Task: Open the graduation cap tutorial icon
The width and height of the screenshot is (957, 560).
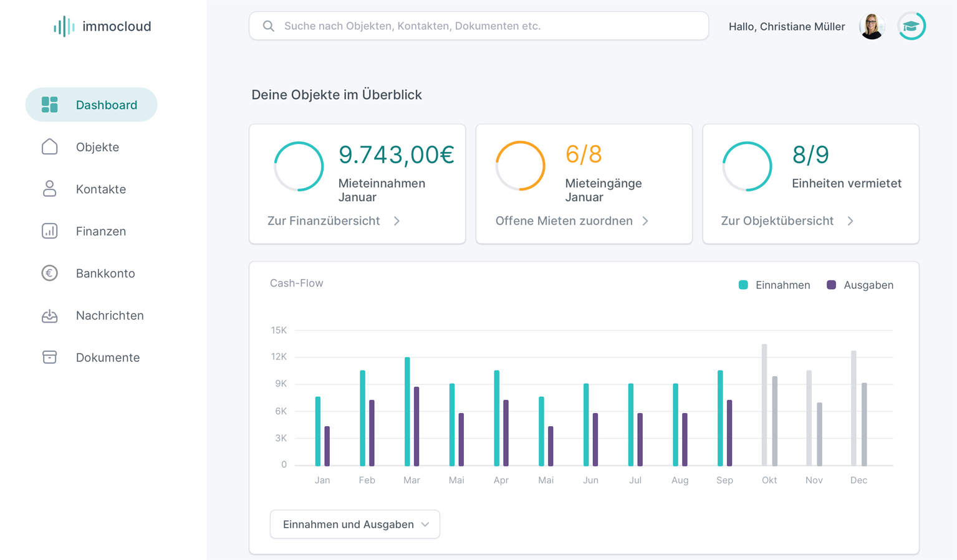Action: pyautogui.click(x=911, y=26)
